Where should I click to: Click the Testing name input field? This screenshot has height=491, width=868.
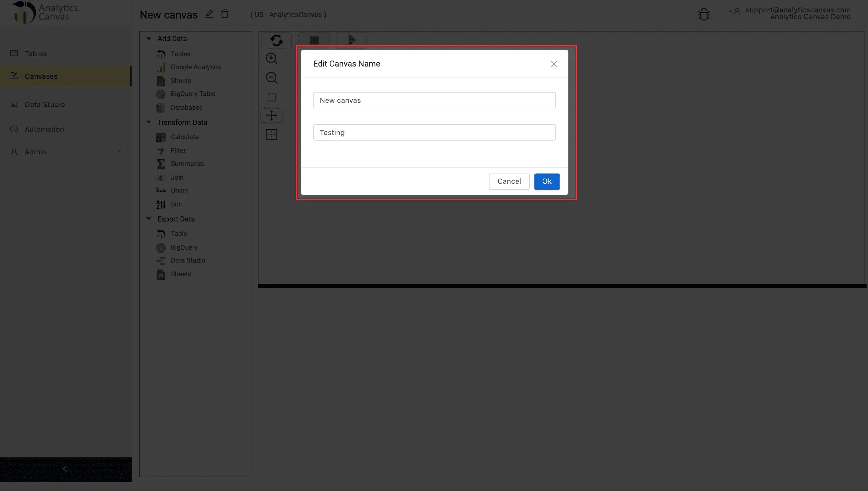click(x=434, y=132)
